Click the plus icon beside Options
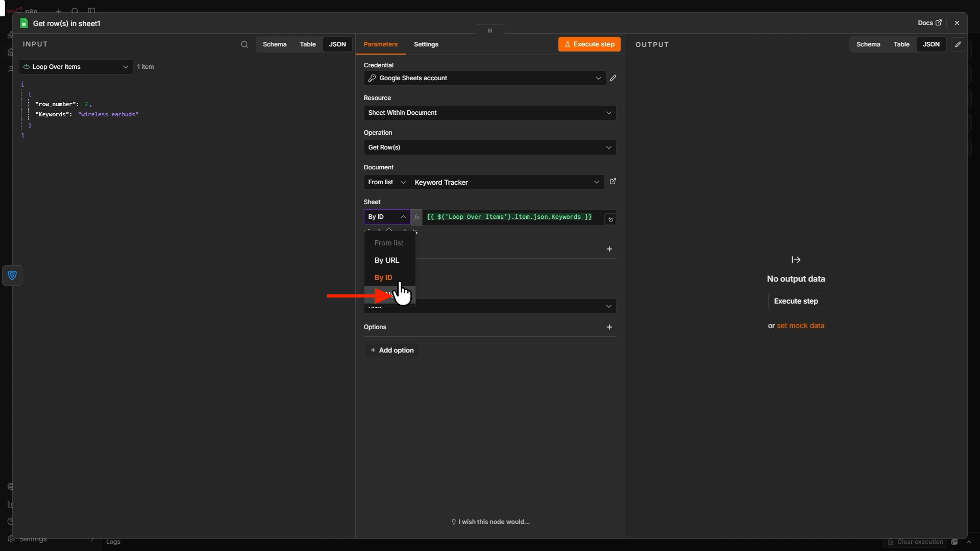Screen dimensions: 980x551 pos(609,327)
